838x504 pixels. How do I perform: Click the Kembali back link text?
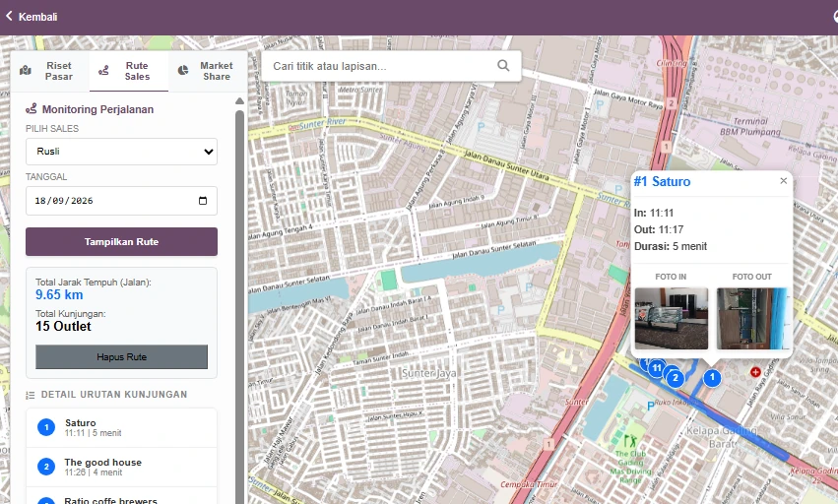coord(37,17)
